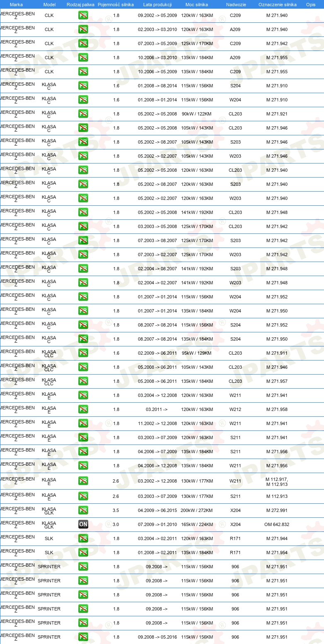Click petrol icon in CLK A209 M 271.955 row
The image size is (324, 644).
[x=83, y=58]
